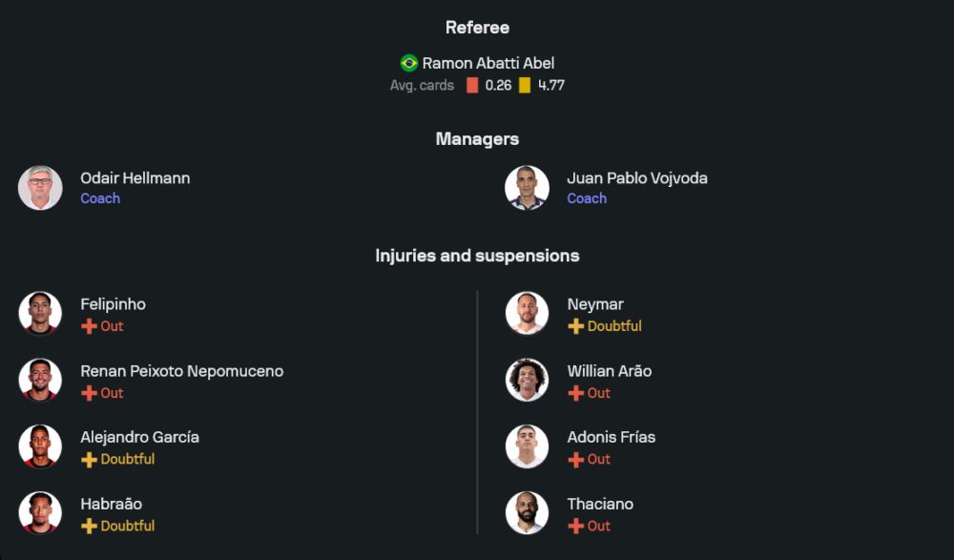This screenshot has width=954, height=560.
Task: Click Habraão's yellow doubtful cross icon
Action: coord(89,526)
